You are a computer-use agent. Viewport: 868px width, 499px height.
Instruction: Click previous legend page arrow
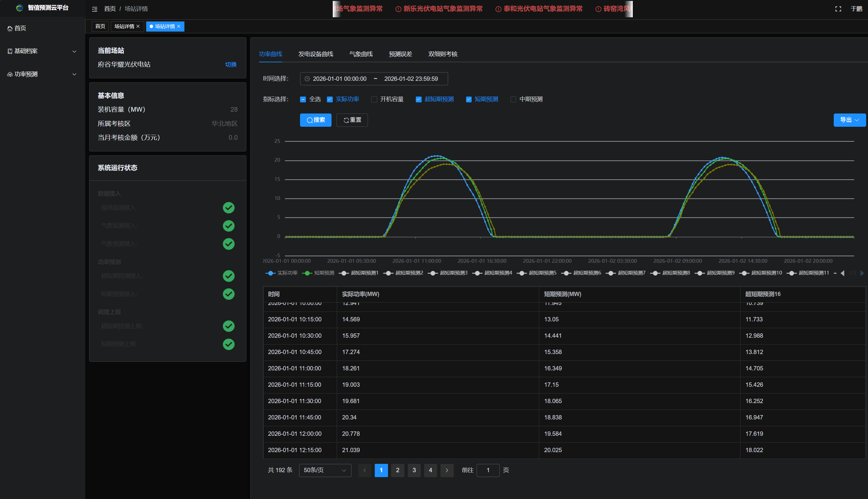click(843, 273)
